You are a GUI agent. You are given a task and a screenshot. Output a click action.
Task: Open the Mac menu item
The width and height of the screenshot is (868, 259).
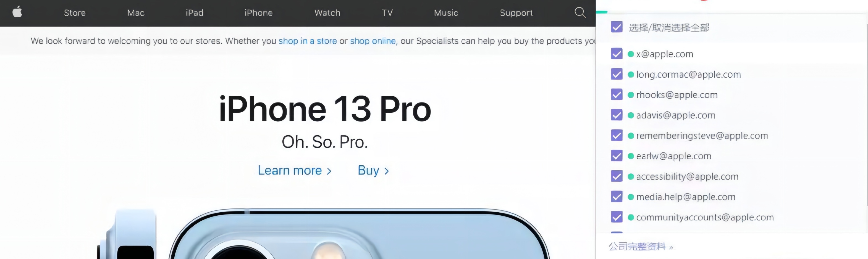(136, 13)
